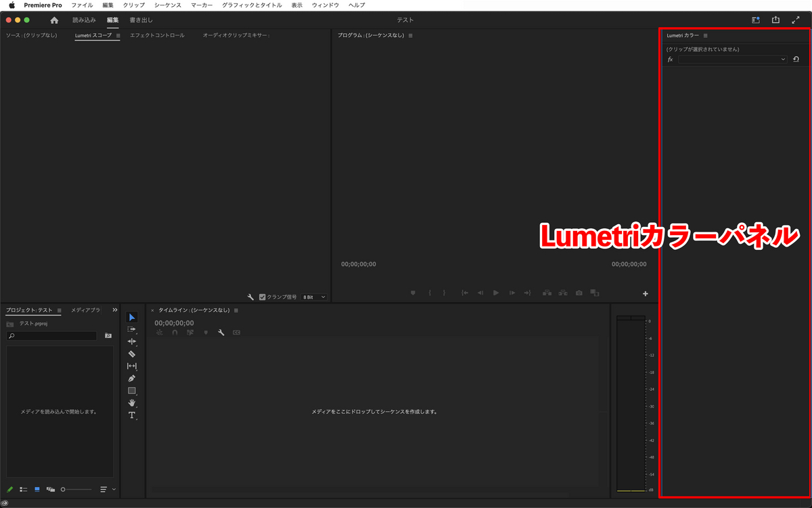Click timeline Add Marker icon
Screen dimensions: 812x508
pyautogui.click(x=206, y=333)
